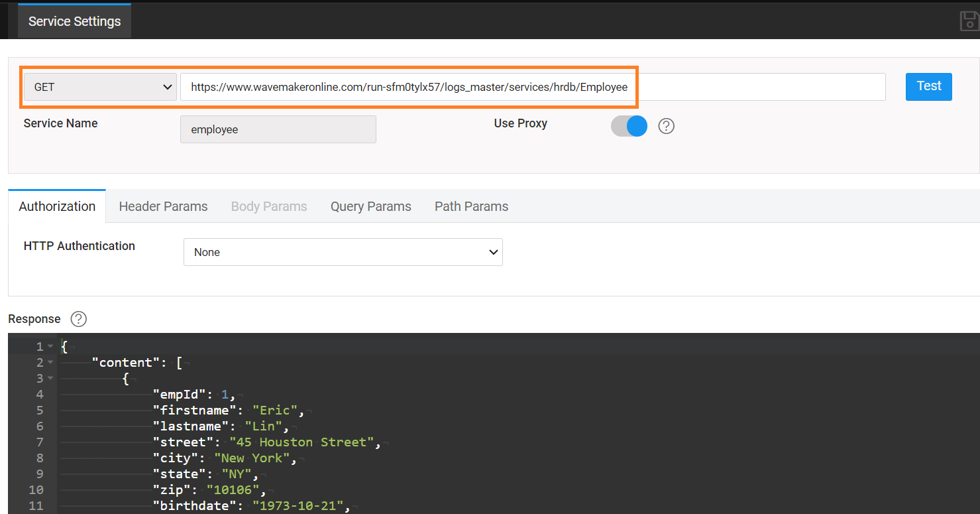This screenshot has height=514, width=980.
Task: Collapse the fold arrow on line 1
Action: [x=50, y=347]
